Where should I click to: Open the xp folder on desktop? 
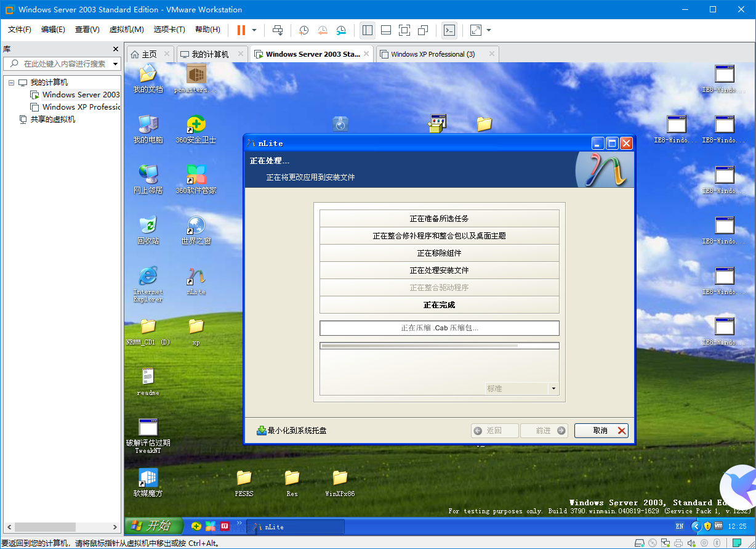click(x=196, y=331)
